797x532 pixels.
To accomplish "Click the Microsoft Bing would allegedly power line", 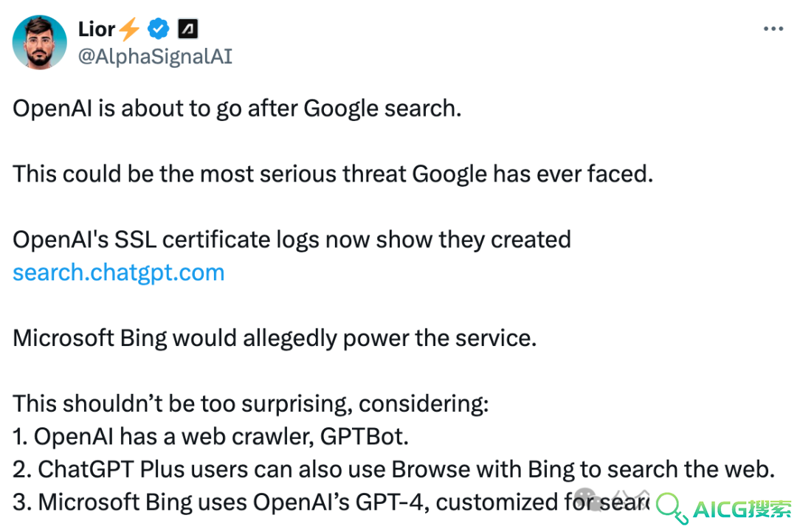I will [275, 339].
